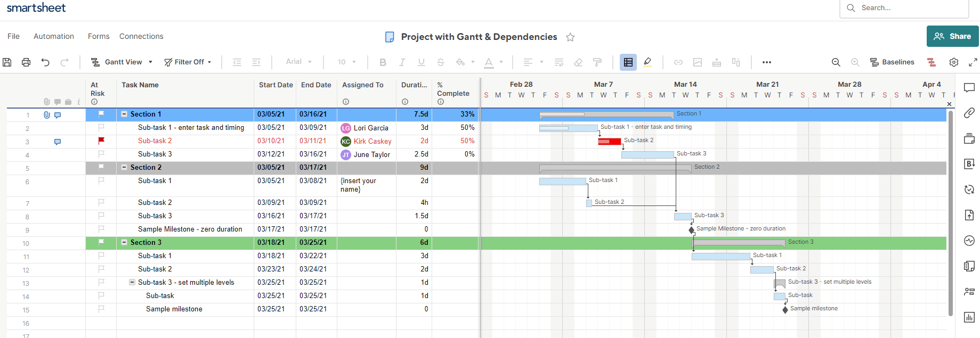Toggle the At Risk flag for Sub-task 2
980x338 pixels.
(x=101, y=141)
